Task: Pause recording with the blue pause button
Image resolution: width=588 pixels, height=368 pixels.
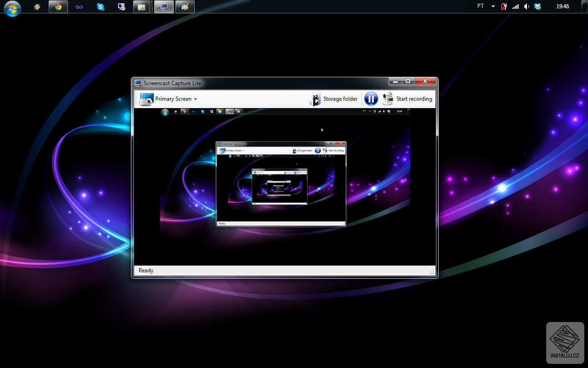Action: click(x=371, y=98)
